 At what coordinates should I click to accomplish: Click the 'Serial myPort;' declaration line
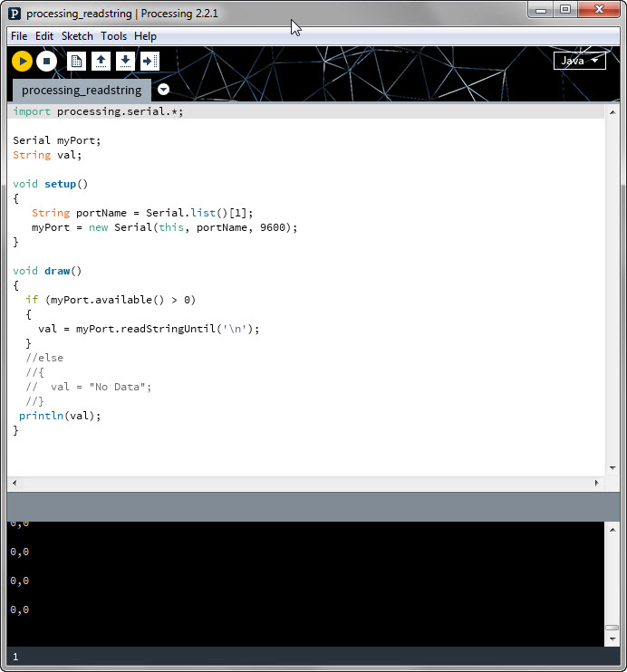56,140
